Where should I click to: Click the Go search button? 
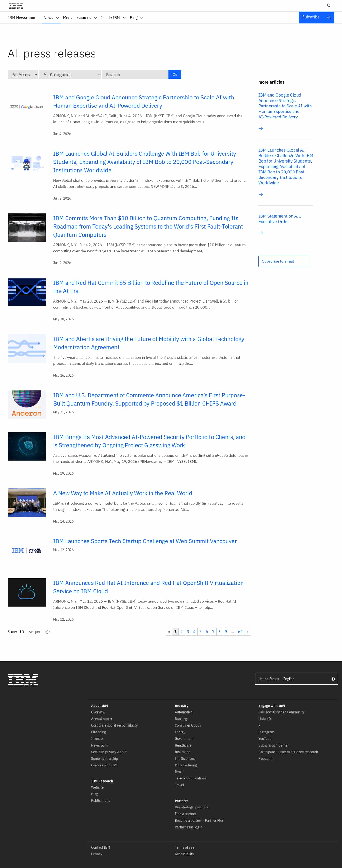[x=175, y=75]
